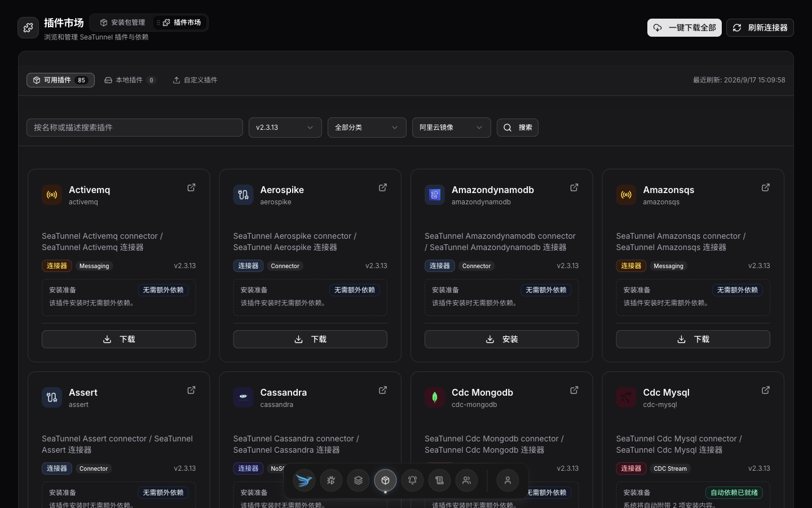Click the 搜索 button

tap(518, 128)
